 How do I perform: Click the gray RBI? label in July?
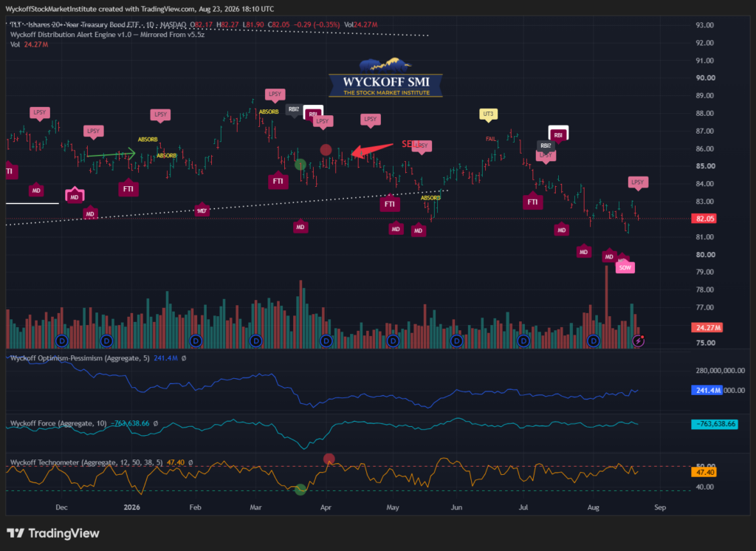click(545, 146)
